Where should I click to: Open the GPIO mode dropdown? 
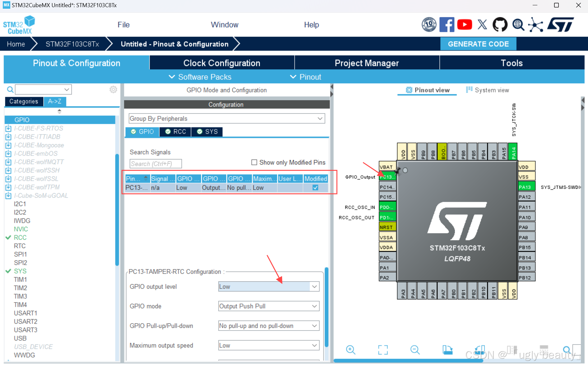coord(269,306)
